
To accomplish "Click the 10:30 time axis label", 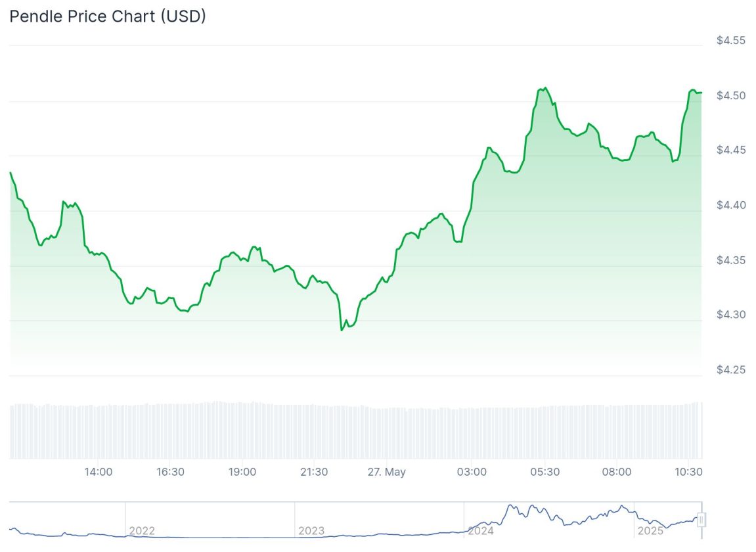I will pyautogui.click(x=688, y=472).
